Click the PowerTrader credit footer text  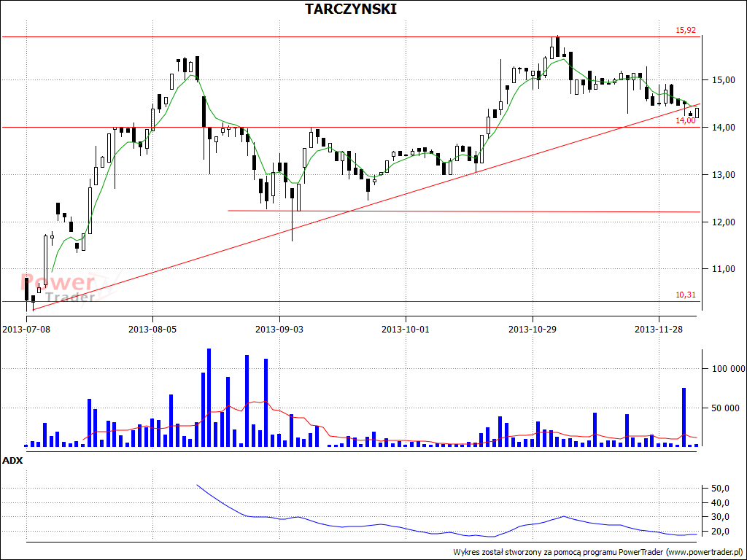pyautogui.click(x=598, y=552)
